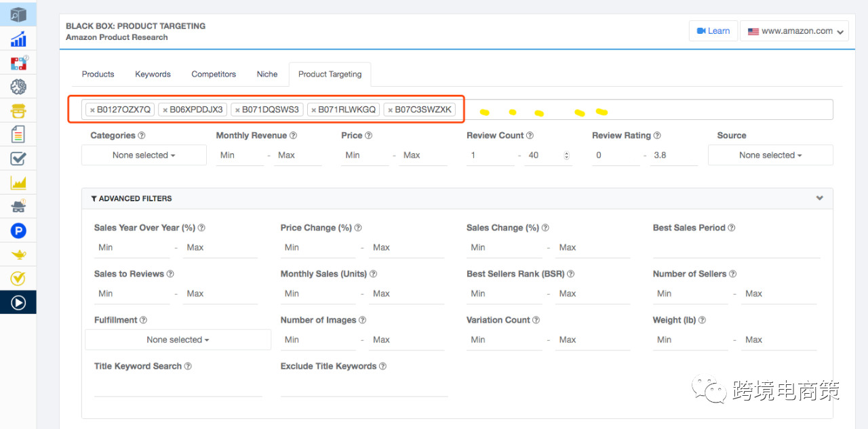Open the yellow rising-graph sidebar icon
The image size is (868, 429).
coord(18,182)
